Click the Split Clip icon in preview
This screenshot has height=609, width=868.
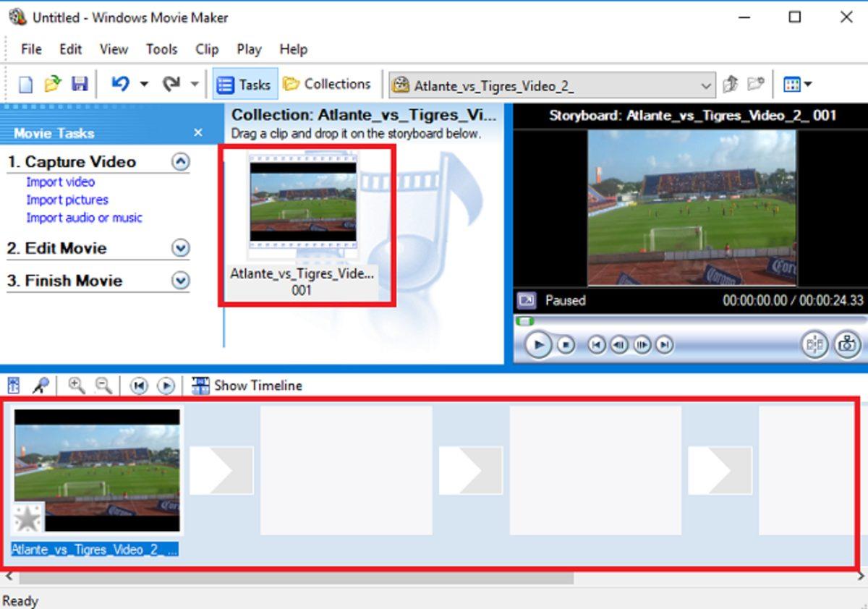(x=814, y=344)
